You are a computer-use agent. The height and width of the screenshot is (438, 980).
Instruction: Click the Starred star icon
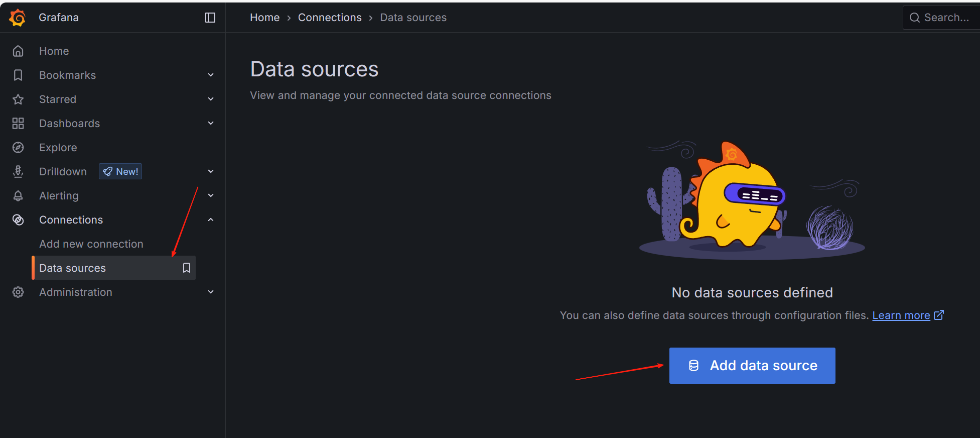pos(18,99)
